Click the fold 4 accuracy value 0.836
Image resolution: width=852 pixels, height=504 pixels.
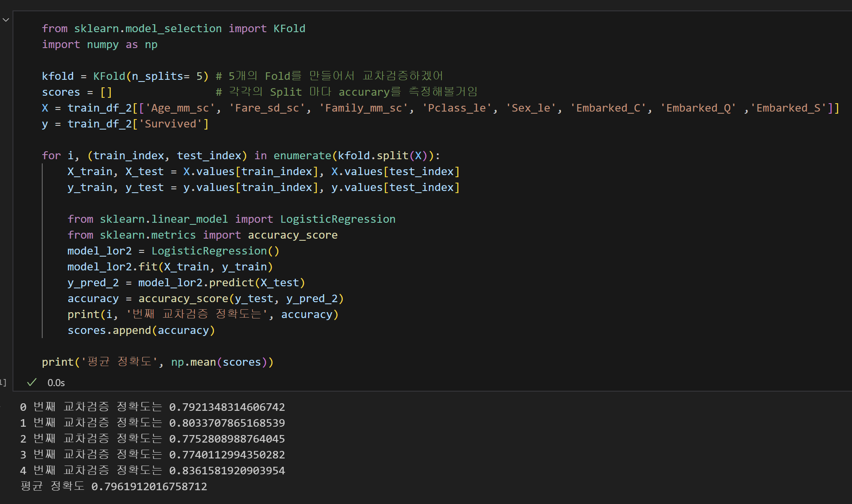point(227,471)
